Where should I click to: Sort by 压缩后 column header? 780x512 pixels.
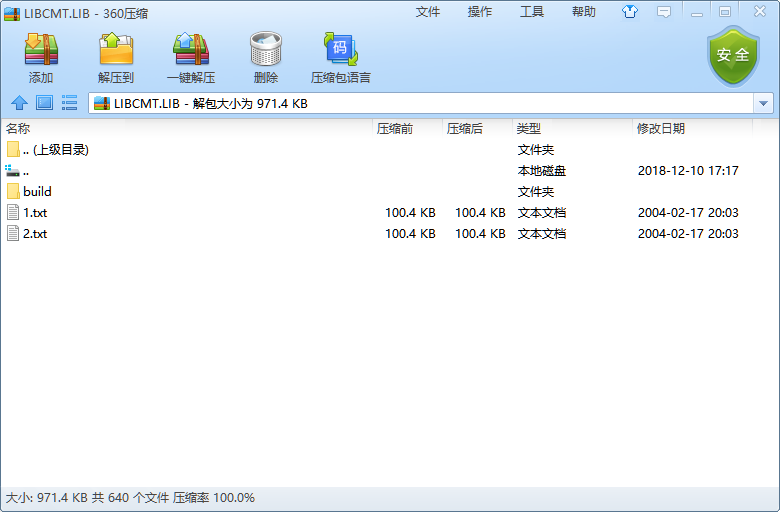click(x=465, y=129)
